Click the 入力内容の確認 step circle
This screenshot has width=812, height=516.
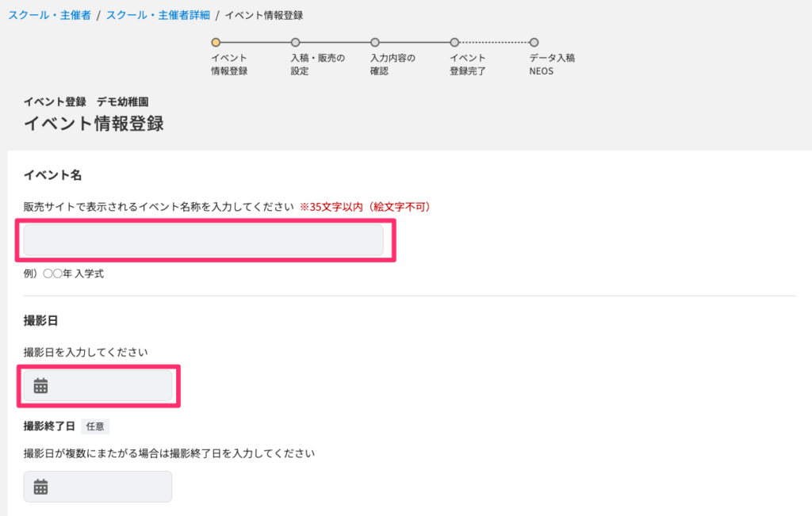(375, 43)
